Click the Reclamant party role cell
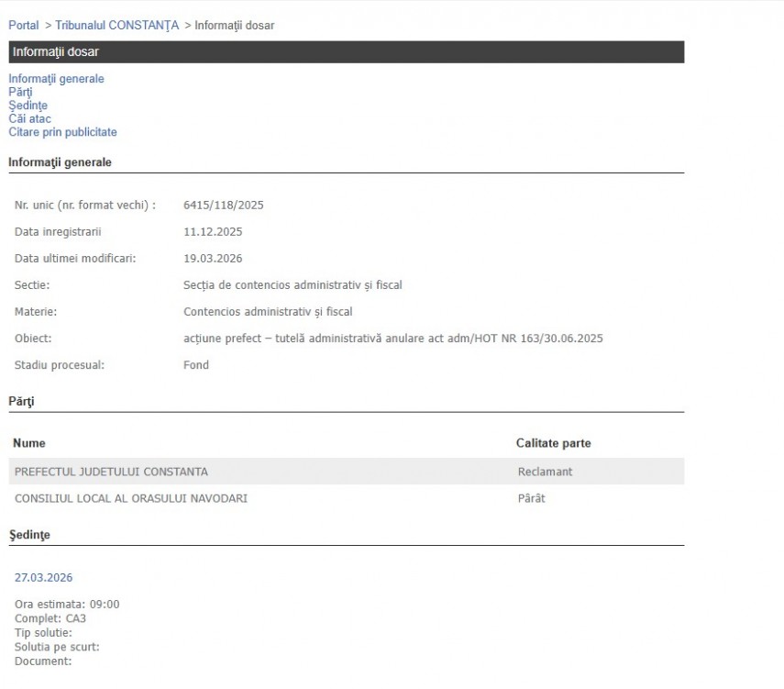The width and height of the screenshot is (784, 689). (545, 472)
